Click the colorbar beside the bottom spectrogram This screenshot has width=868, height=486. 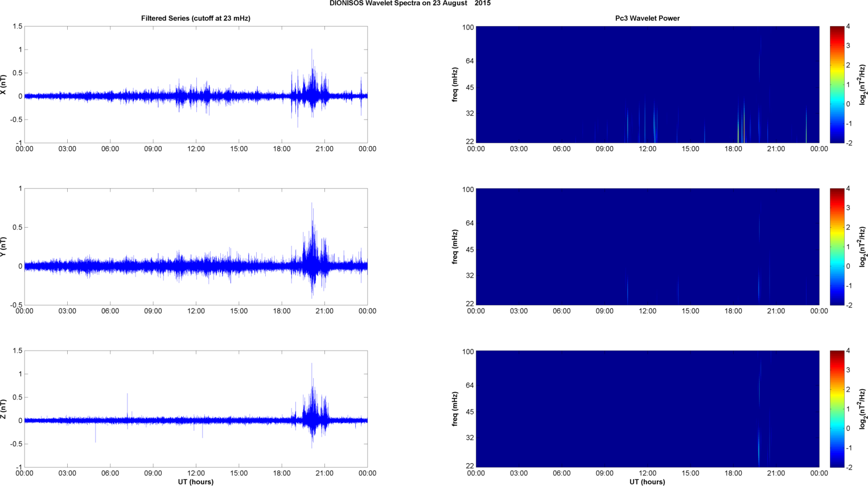(x=837, y=409)
